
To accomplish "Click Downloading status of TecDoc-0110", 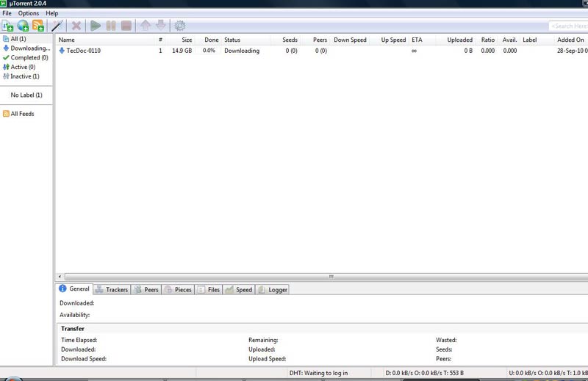I will coord(242,51).
